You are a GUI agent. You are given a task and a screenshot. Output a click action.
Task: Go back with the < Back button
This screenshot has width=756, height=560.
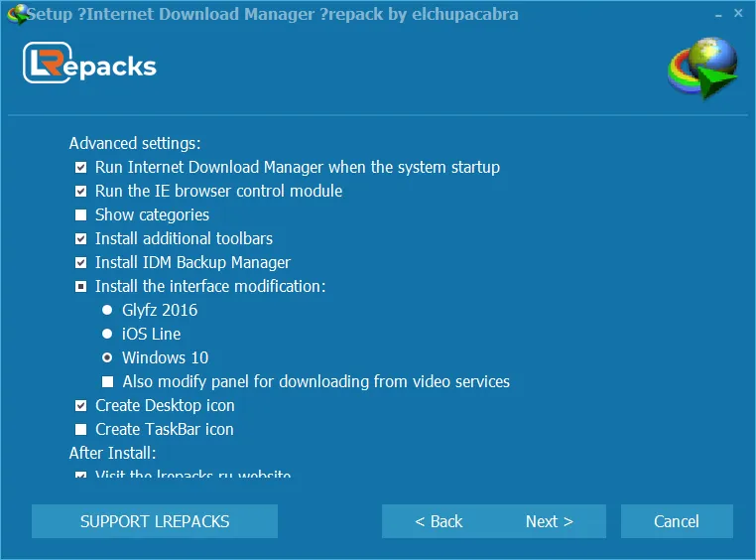439,521
